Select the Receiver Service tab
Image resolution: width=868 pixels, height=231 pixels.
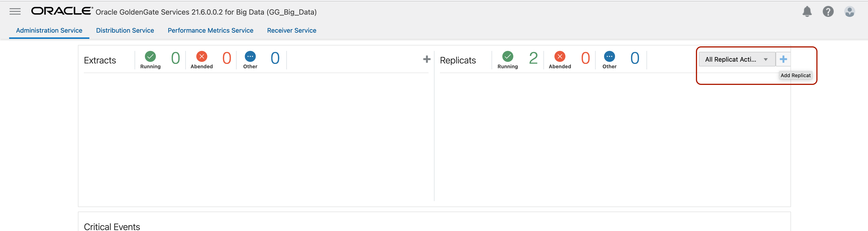[x=291, y=31]
